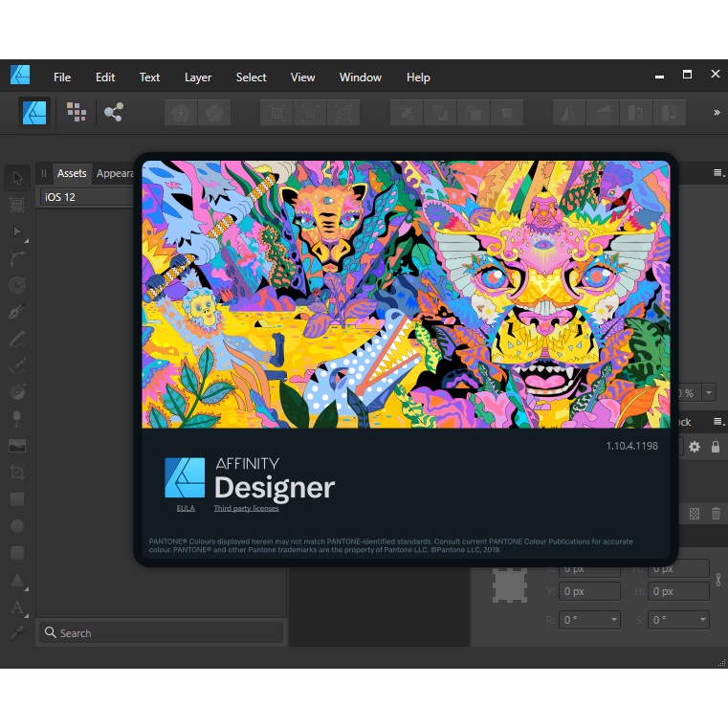Open the opacity percentage dropdown
Screen dimensions: 728x728
tap(708, 393)
